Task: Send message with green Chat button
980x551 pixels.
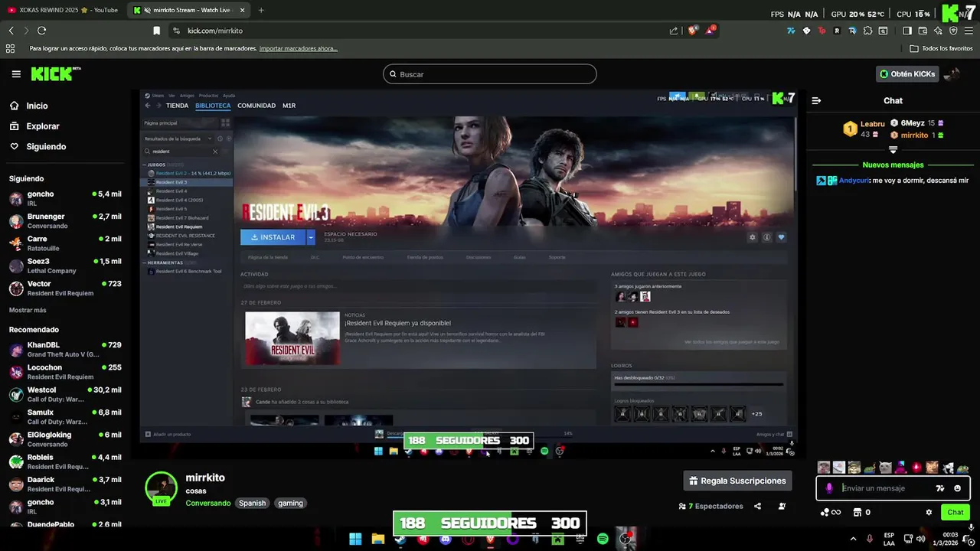Action: pos(955,512)
